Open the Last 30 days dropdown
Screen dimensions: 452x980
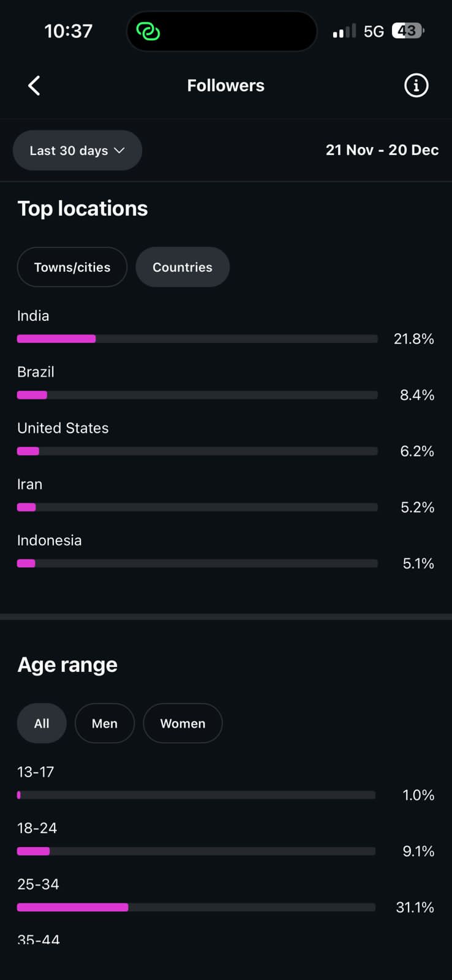[77, 151]
